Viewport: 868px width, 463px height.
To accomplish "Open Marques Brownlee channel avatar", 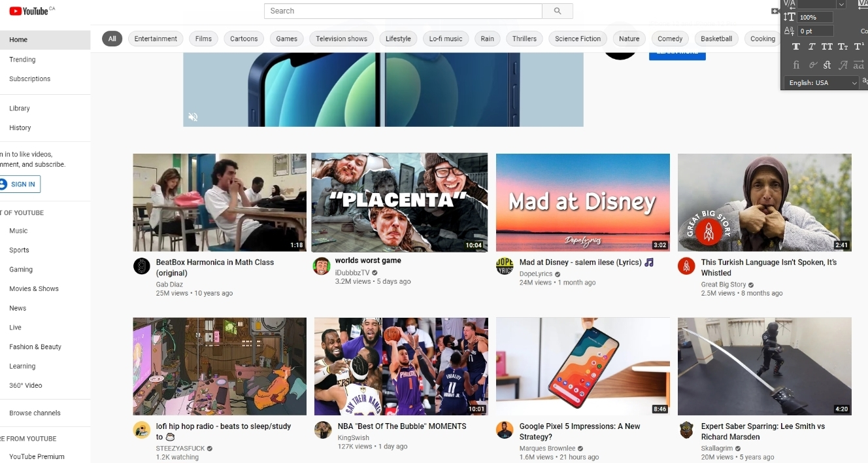I will click(505, 430).
